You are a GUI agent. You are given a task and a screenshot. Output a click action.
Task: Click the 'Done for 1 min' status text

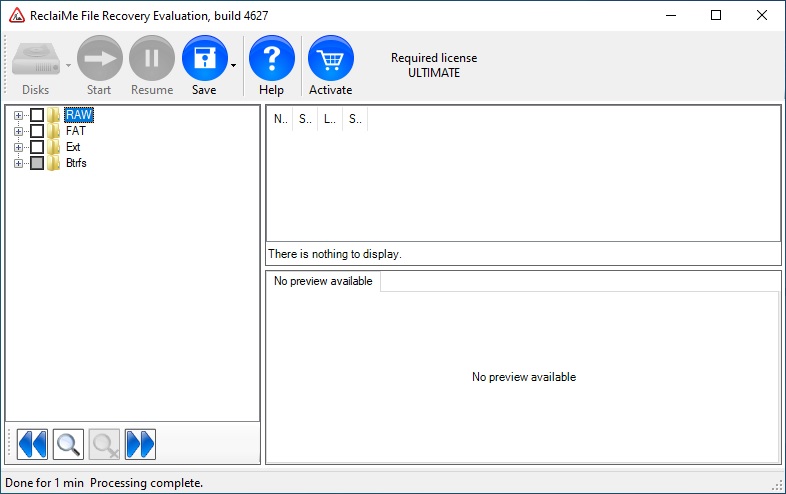[x=45, y=483]
